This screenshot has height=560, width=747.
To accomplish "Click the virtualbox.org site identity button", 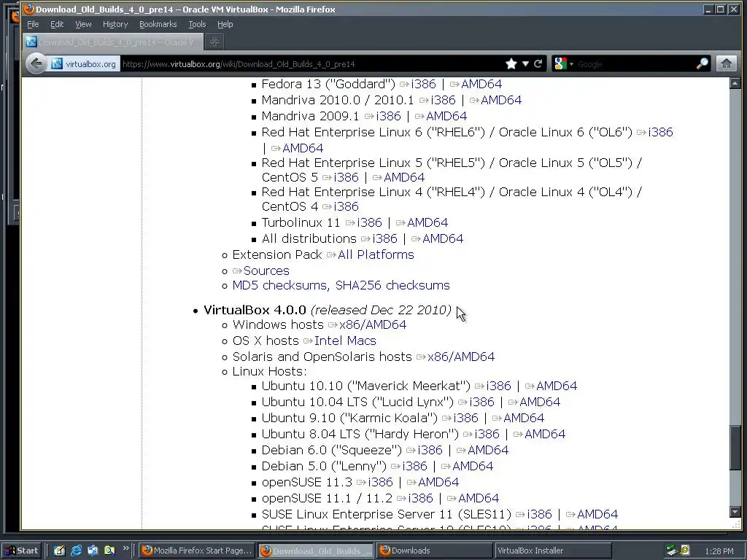I will tap(85, 64).
